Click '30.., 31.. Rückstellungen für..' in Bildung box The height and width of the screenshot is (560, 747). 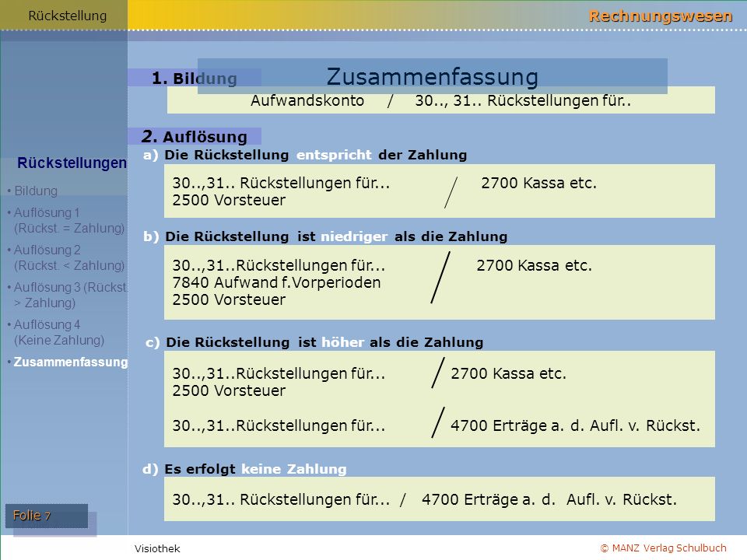coord(523,100)
